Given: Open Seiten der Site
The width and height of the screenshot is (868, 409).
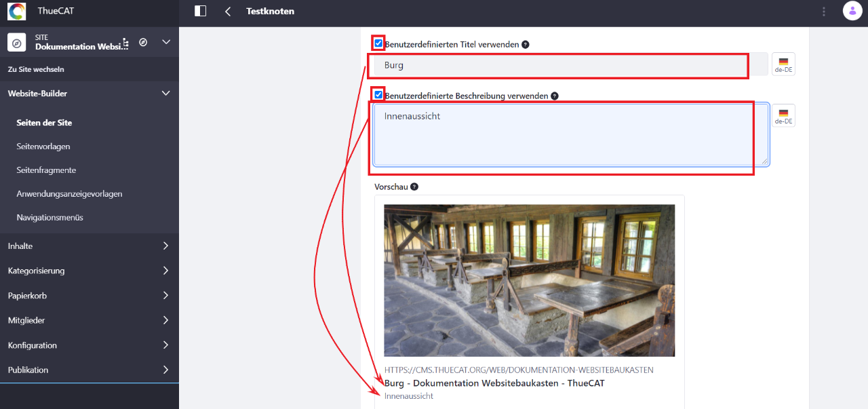Looking at the screenshot, I should (x=44, y=123).
